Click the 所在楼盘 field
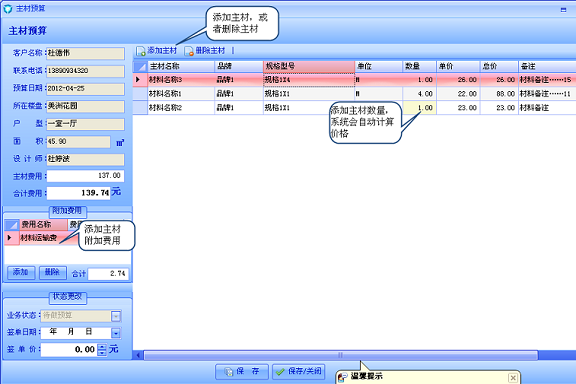 point(85,106)
